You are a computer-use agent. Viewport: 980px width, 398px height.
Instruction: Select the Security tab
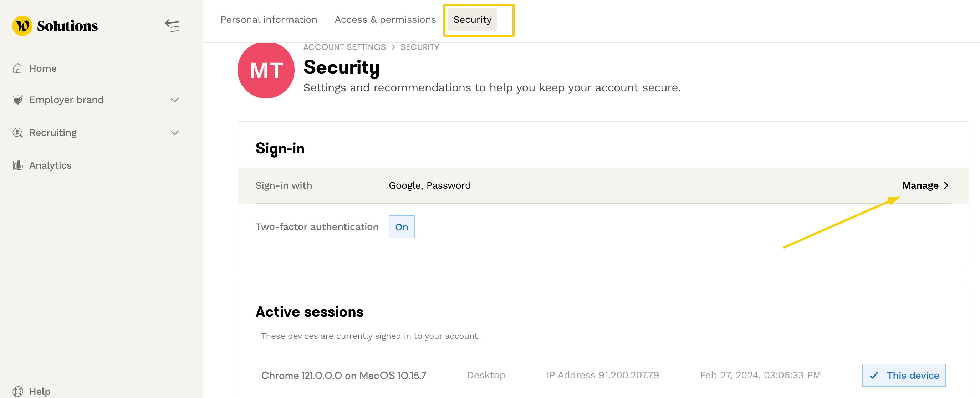(x=472, y=20)
